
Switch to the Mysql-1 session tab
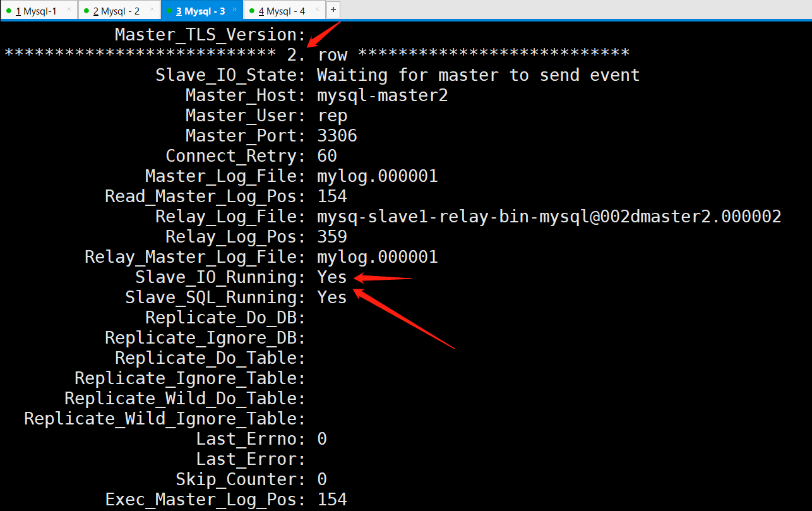pos(39,10)
